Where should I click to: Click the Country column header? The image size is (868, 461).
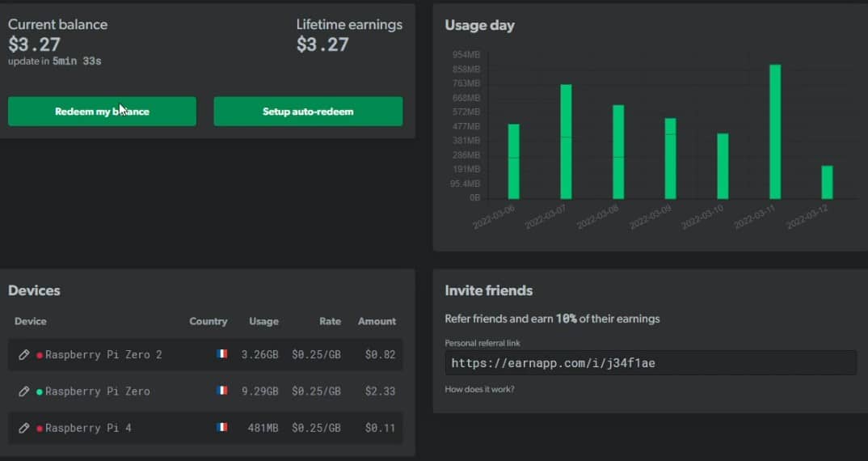click(x=208, y=321)
